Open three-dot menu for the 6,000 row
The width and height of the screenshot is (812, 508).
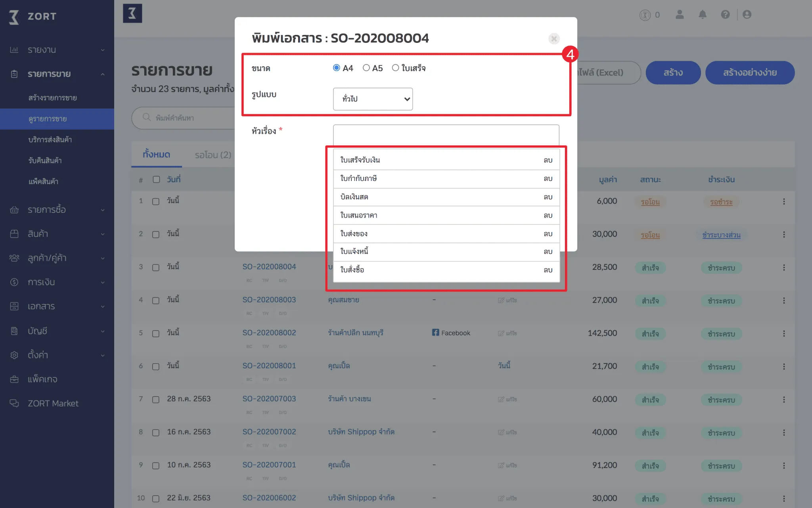tap(784, 202)
